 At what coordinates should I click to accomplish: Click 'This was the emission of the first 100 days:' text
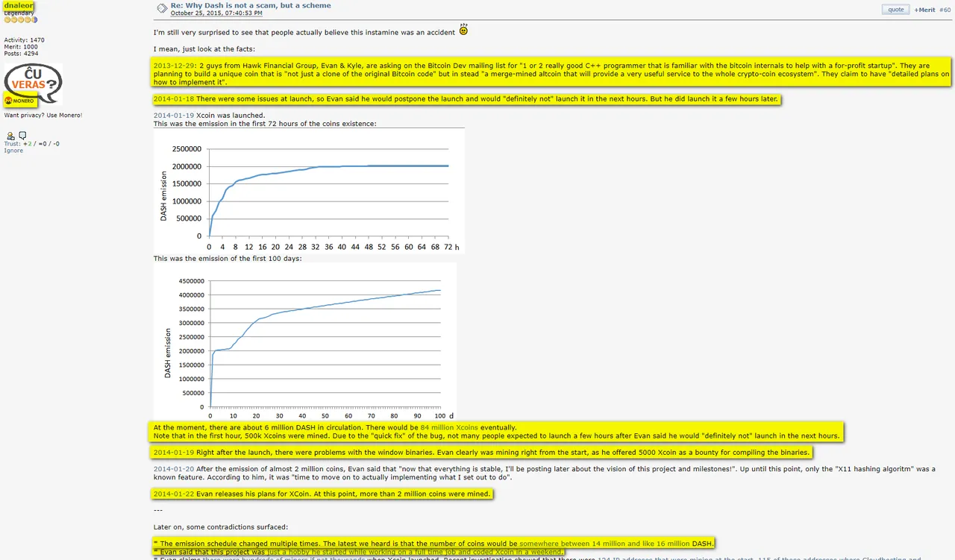pyautogui.click(x=228, y=259)
